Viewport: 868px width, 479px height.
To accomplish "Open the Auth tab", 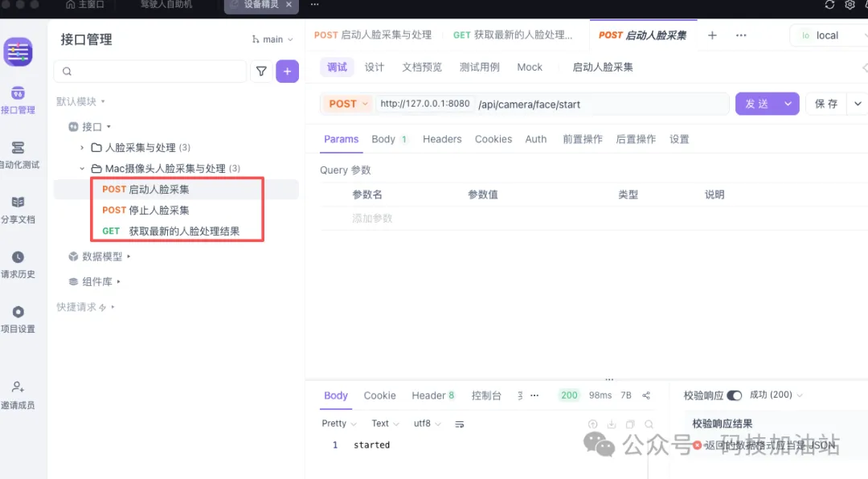I will [x=536, y=139].
